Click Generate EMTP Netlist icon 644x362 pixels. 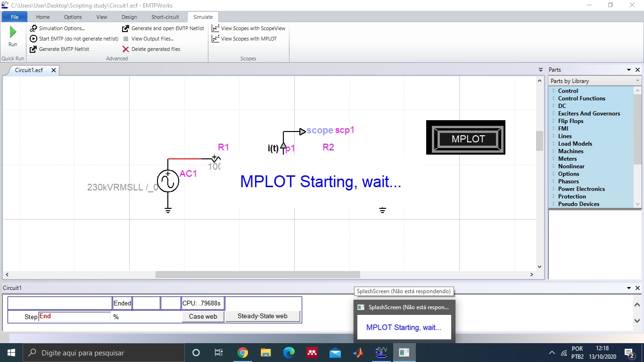pos(33,49)
